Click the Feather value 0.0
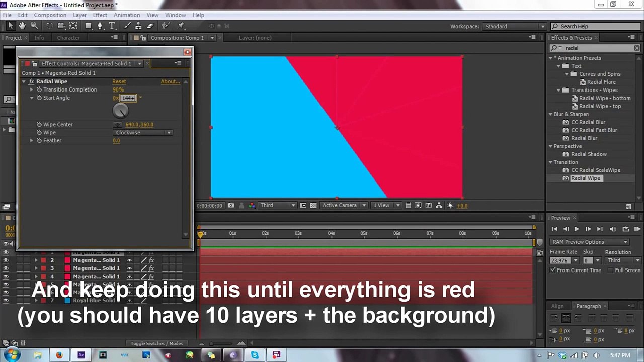This screenshot has height=362, width=644. [x=116, y=141]
